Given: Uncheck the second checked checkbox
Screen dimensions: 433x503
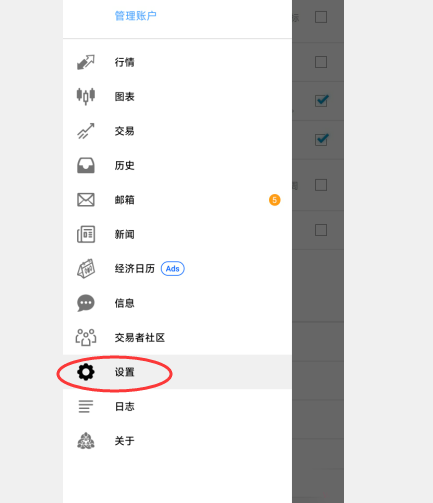Looking at the screenshot, I should click(321, 139).
